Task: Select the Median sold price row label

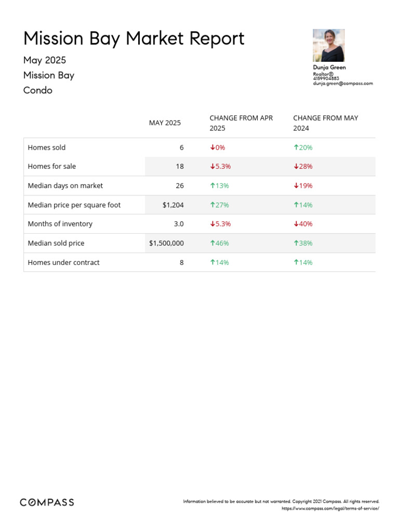Action: click(x=56, y=243)
